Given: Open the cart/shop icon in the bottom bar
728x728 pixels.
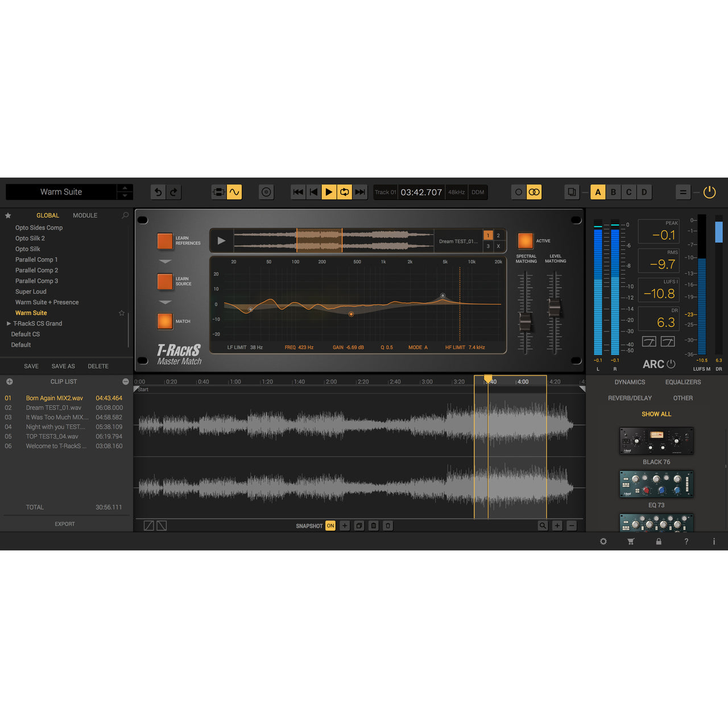Looking at the screenshot, I should point(630,541).
